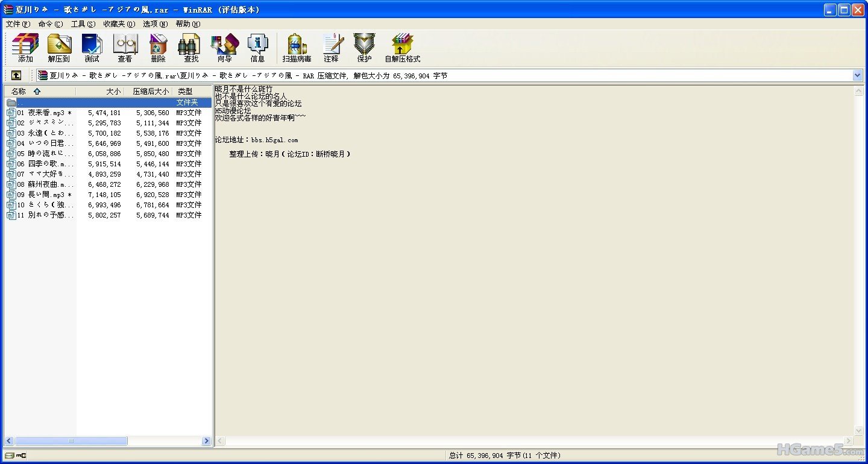Click the comment pane scroll down arrow

point(858,431)
